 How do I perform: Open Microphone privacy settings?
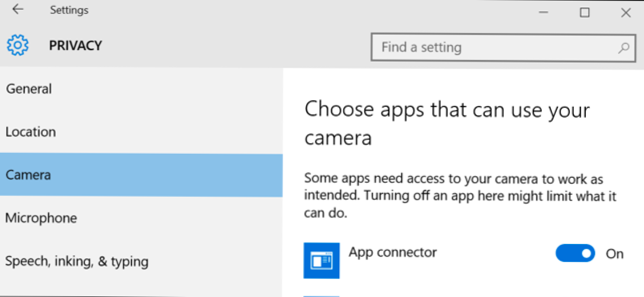(41, 218)
